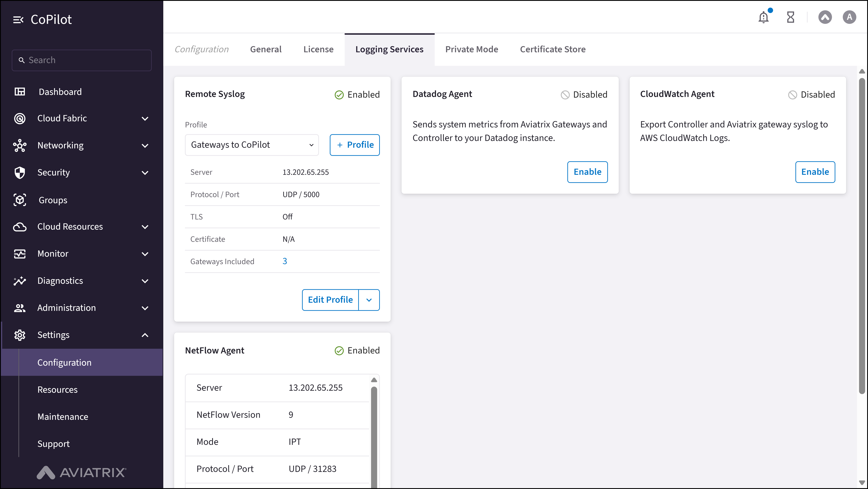The image size is (868, 489).
Task: Open the Dashboard icon in the sidebar
Action: (x=20, y=91)
